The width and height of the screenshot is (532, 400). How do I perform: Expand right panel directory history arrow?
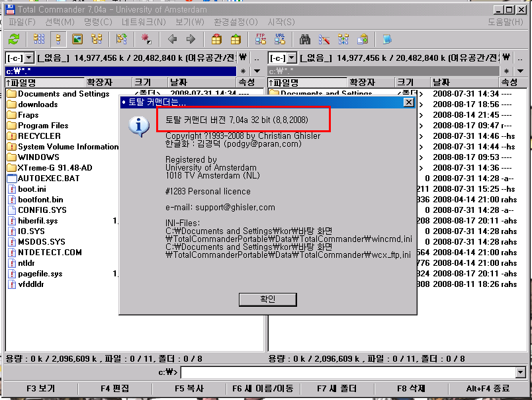click(x=521, y=71)
